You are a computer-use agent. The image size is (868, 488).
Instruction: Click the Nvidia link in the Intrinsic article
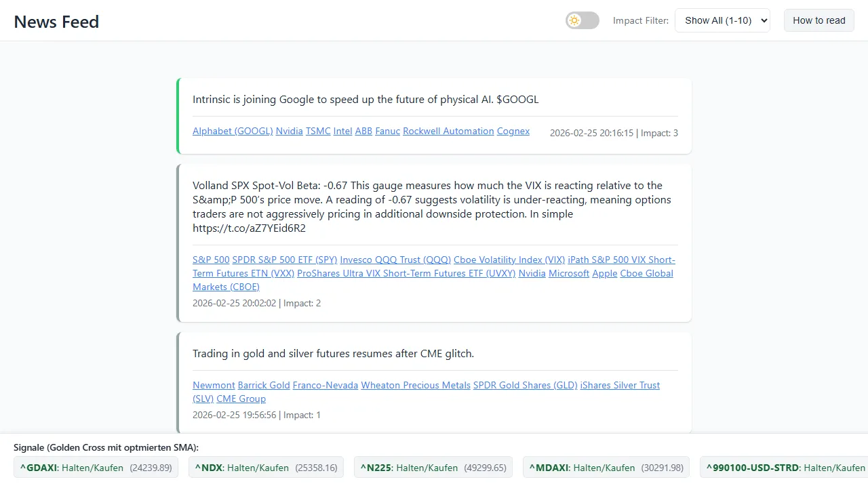pyautogui.click(x=289, y=131)
